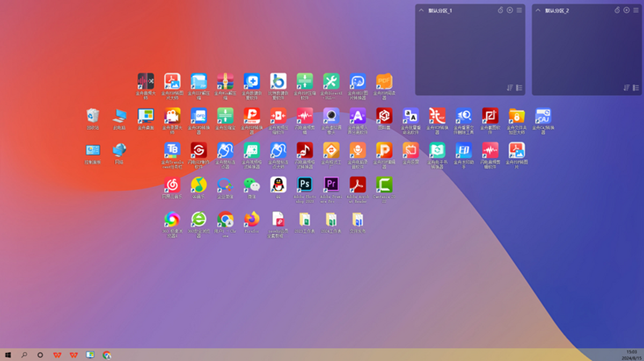This screenshot has width=644, height=361.
Task: Click the Adobe Acrobat Reader desktop icon
Action: point(357,185)
